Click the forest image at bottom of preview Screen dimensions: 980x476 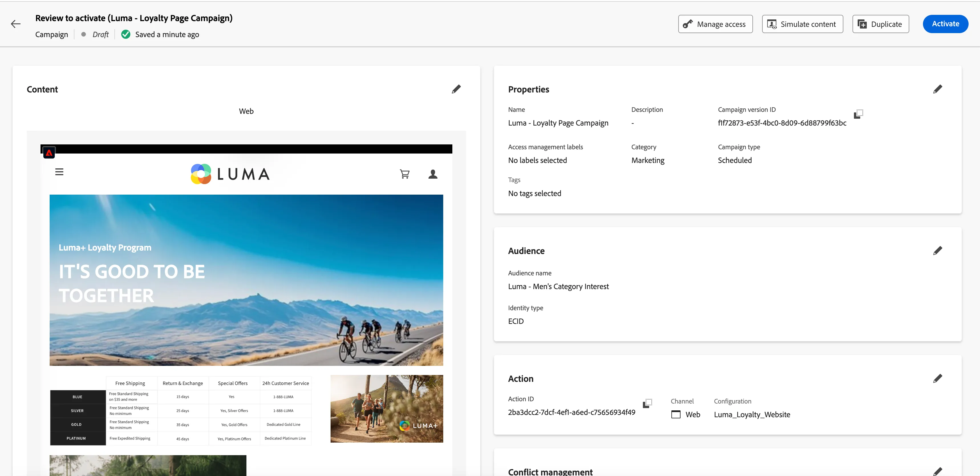pos(148,466)
